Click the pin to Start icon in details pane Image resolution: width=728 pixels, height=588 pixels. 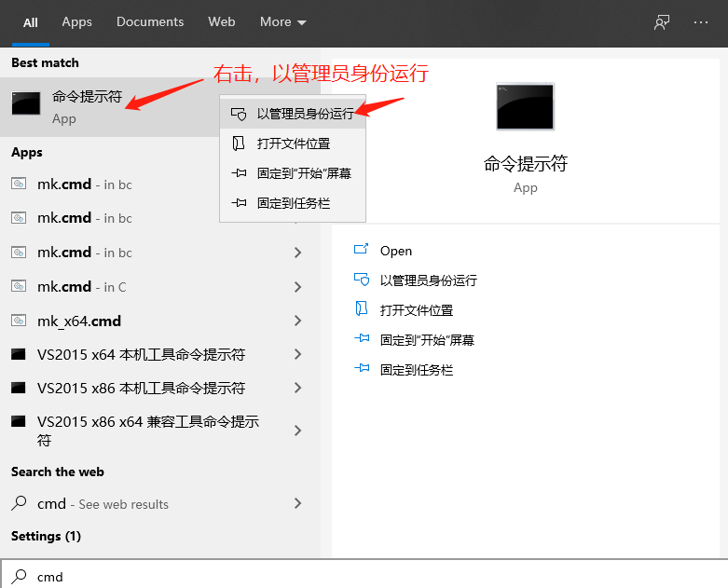(362, 338)
